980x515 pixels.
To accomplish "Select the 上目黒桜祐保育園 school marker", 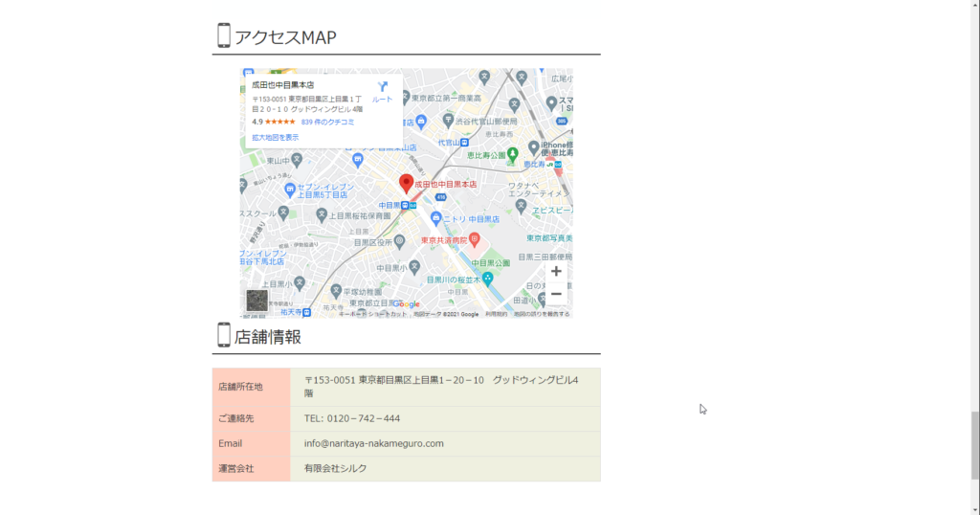I will pyautogui.click(x=322, y=215).
